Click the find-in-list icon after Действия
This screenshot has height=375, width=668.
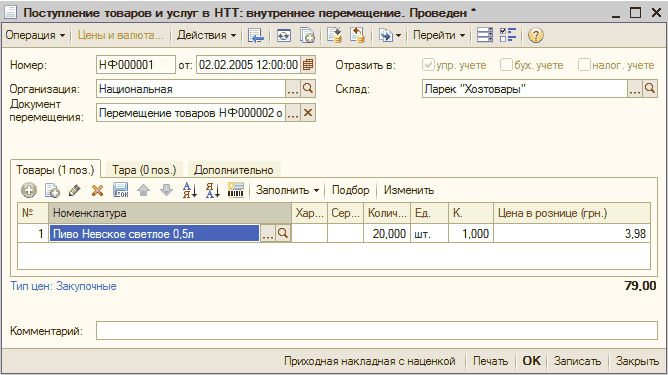pos(256,35)
